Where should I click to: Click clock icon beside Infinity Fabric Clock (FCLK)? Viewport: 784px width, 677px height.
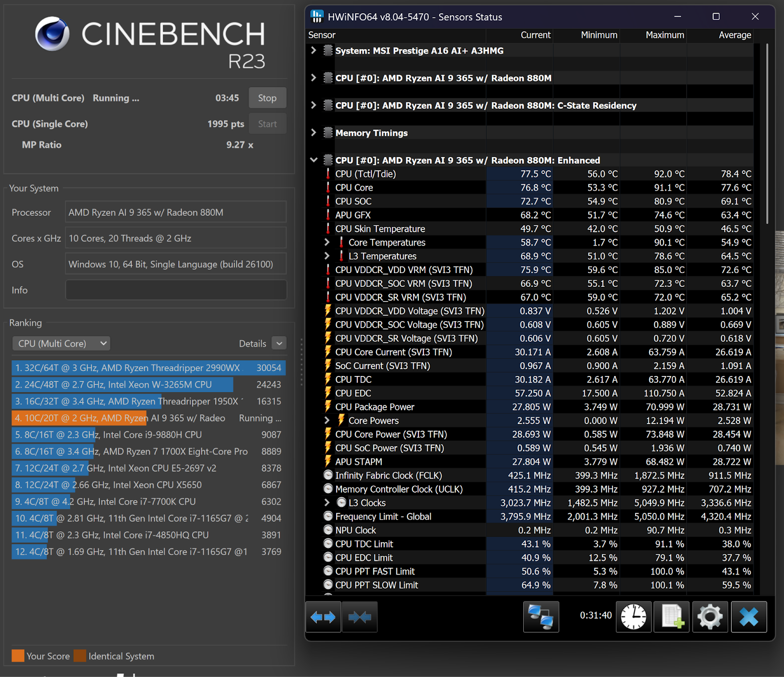pyautogui.click(x=328, y=475)
